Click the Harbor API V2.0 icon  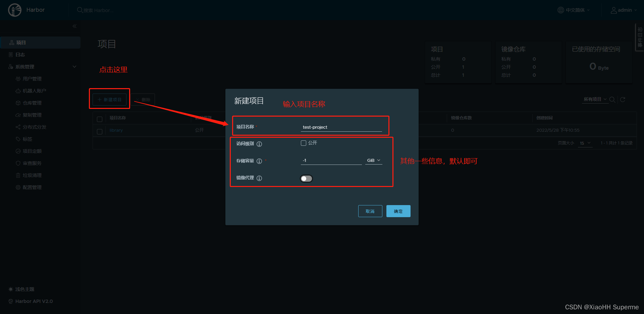(11, 301)
